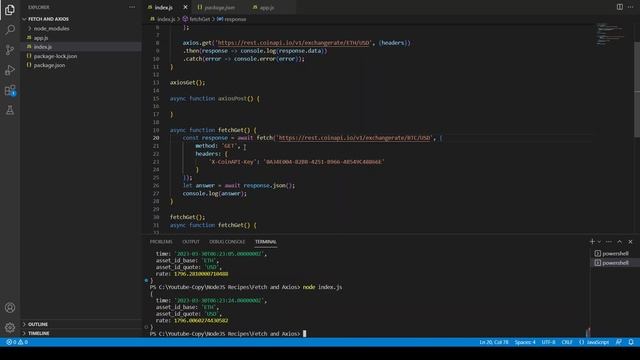The width and height of the screenshot is (640, 360).
Task: Switch to the package.json editor tab
Action: (x=219, y=7)
